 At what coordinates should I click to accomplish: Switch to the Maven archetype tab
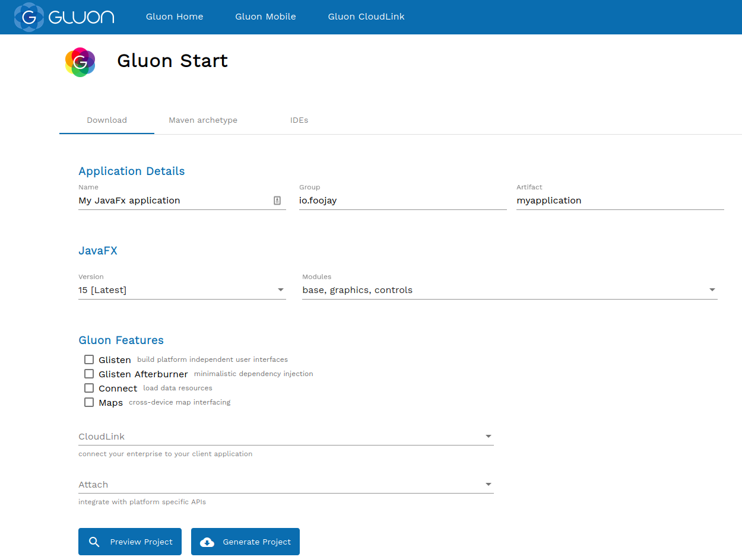point(203,120)
